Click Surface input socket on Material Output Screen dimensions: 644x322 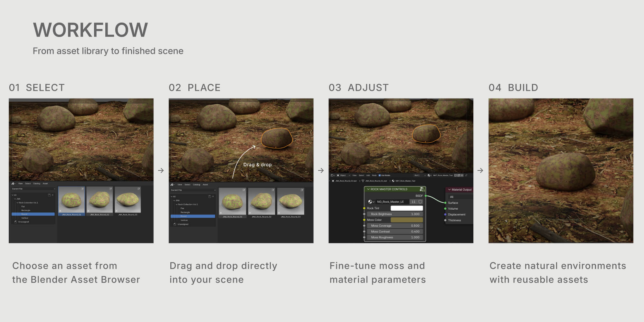pyautogui.click(x=445, y=203)
